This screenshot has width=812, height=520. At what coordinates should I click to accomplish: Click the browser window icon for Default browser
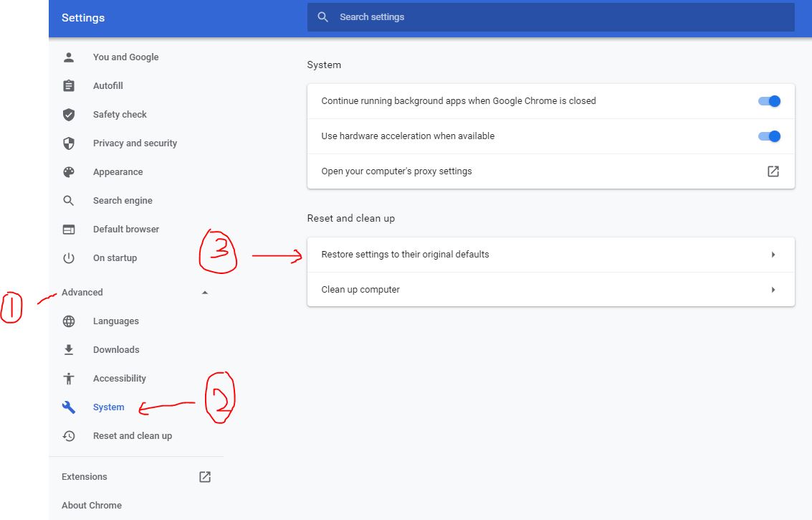[68, 229]
